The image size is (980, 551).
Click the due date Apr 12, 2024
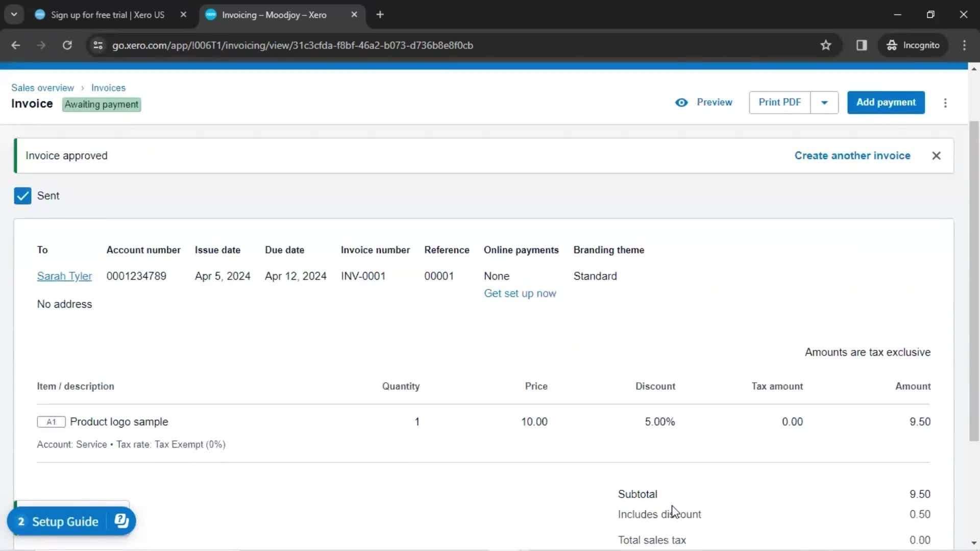click(x=296, y=276)
